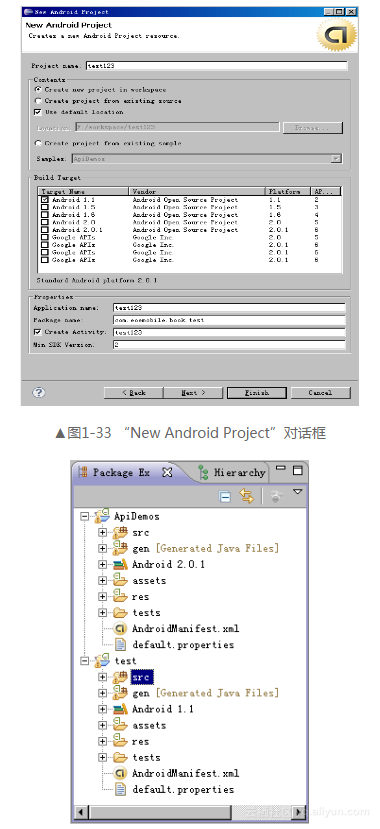Screen dimensions: 380x829
Task: Click the Project name input field
Action: click(217, 66)
